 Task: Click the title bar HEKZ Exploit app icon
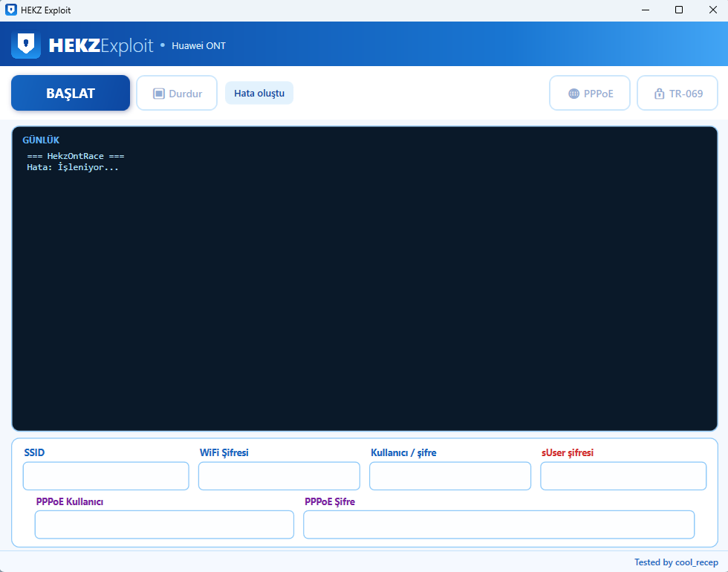10,10
